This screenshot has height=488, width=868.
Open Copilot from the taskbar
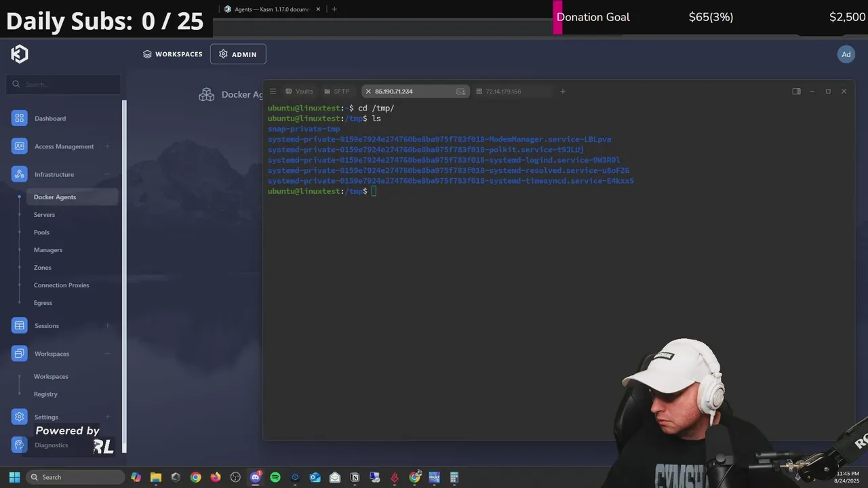136,477
